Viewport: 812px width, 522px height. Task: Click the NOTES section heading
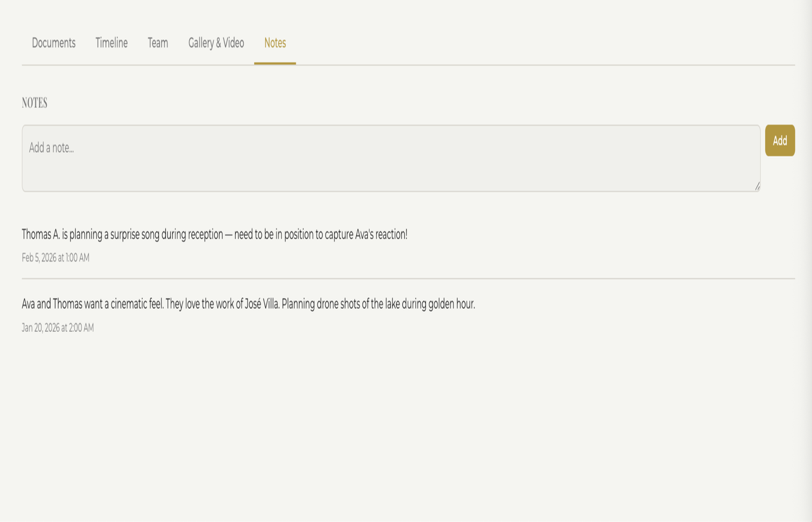tap(35, 102)
